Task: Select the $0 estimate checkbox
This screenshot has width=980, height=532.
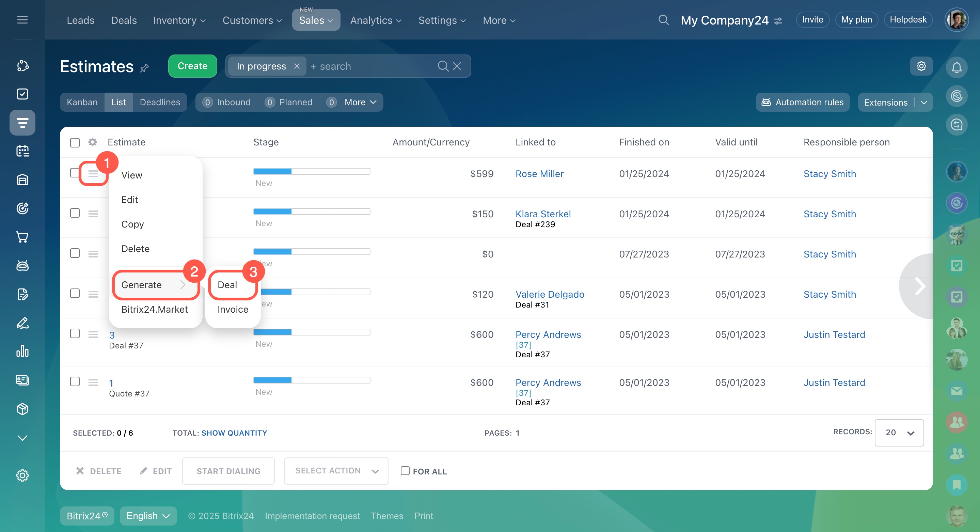Action: [x=75, y=253]
